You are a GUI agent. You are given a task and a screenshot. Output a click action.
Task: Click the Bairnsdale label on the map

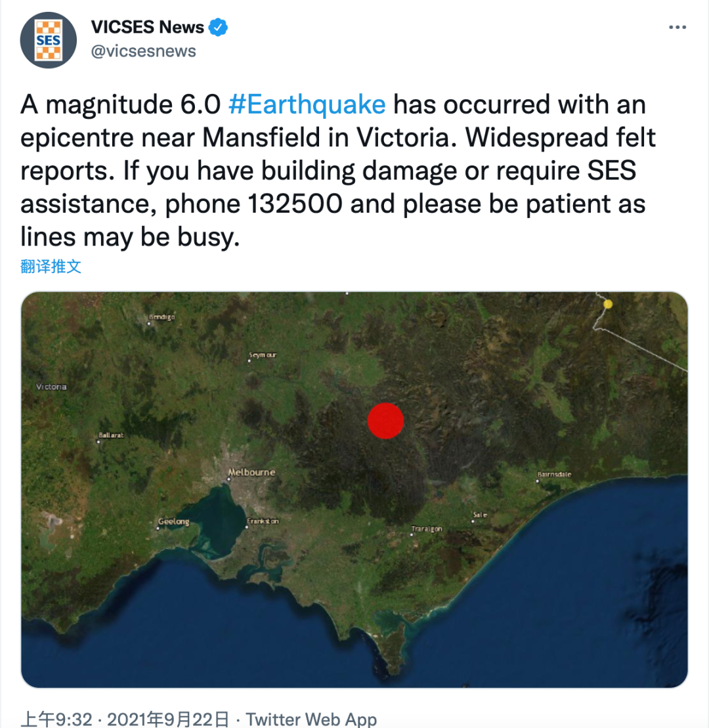555,474
